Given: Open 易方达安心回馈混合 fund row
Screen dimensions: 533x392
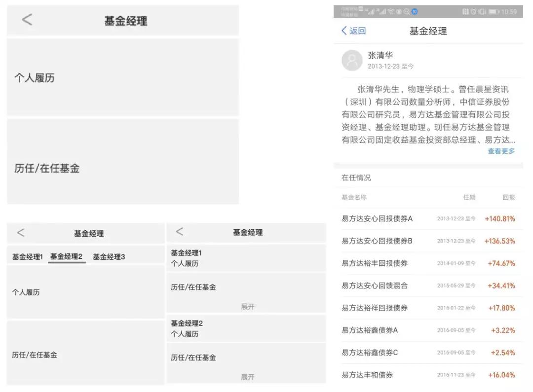Looking at the screenshot, I should click(x=428, y=285).
